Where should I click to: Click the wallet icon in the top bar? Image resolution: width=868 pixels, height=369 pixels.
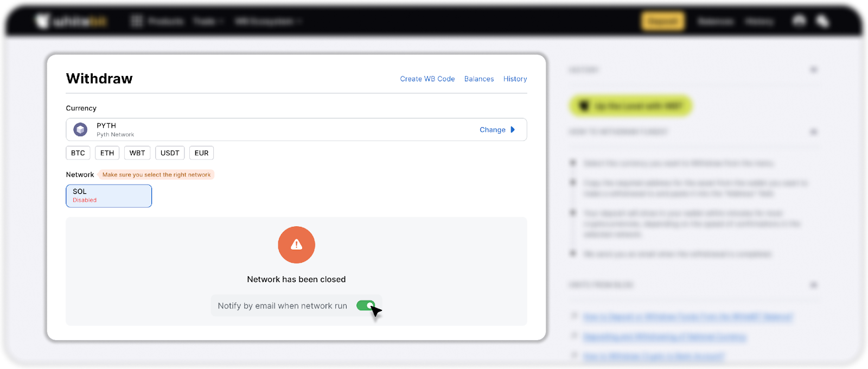coord(799,21)
